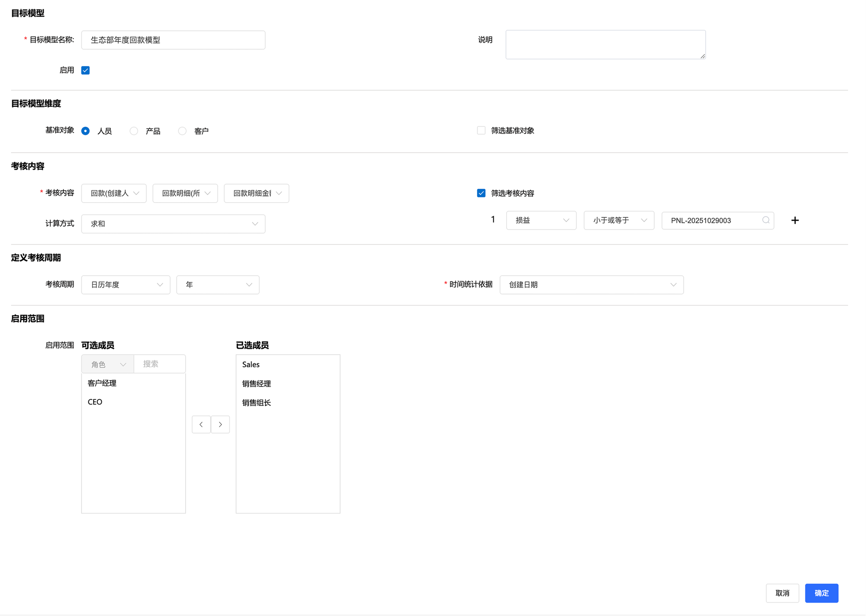Select 产品 radio button
866x616 pixels.
(134, 131)
